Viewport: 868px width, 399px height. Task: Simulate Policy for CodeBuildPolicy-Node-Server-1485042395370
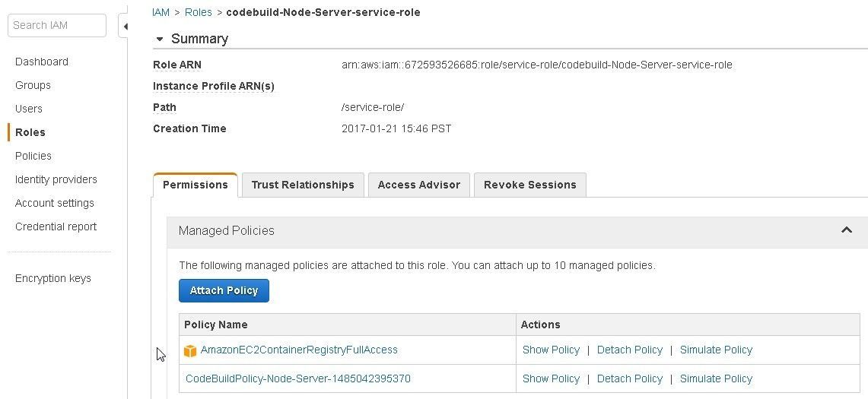(716, 378)
